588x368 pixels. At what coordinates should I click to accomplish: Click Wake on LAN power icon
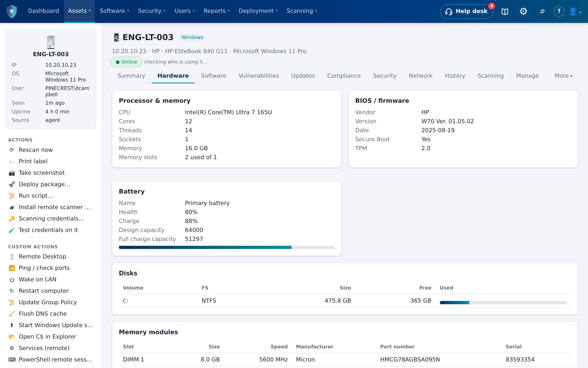(12, 280)
